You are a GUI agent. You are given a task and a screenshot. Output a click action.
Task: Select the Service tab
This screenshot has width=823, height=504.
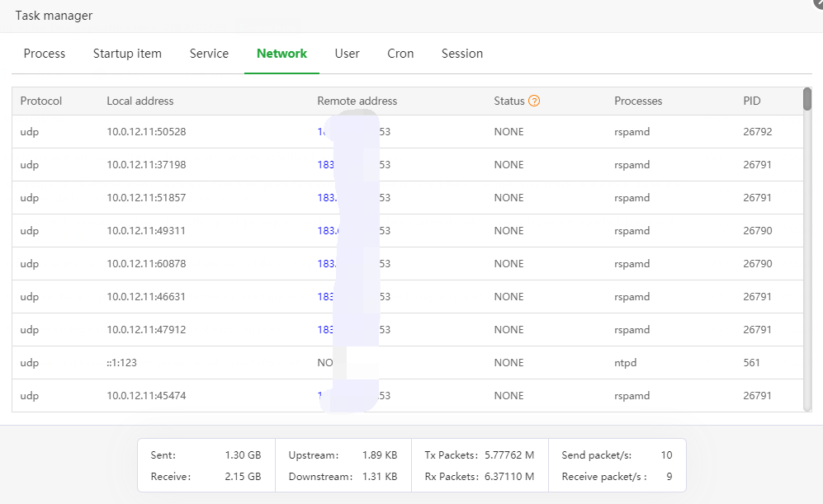pos(209,54)
